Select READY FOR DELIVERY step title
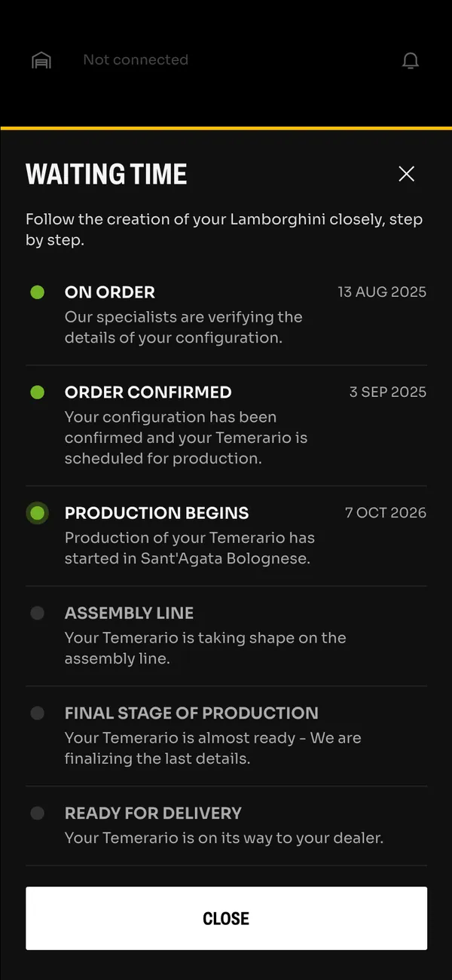 click(x=154, y=814)
